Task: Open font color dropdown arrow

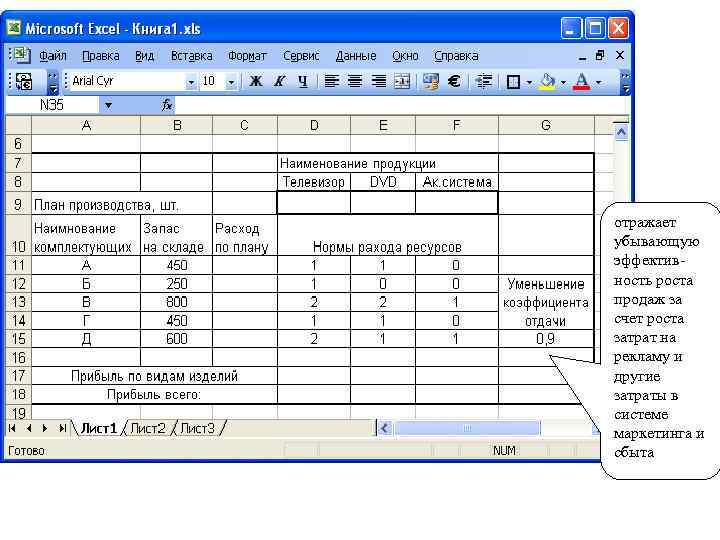Action: pyautogui.click(x=598, y=83)
